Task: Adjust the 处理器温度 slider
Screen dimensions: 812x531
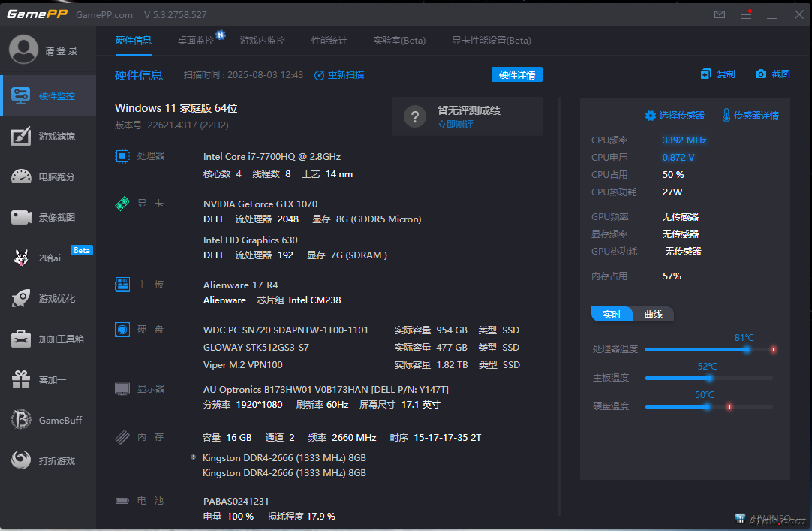Action: point(746,349)
